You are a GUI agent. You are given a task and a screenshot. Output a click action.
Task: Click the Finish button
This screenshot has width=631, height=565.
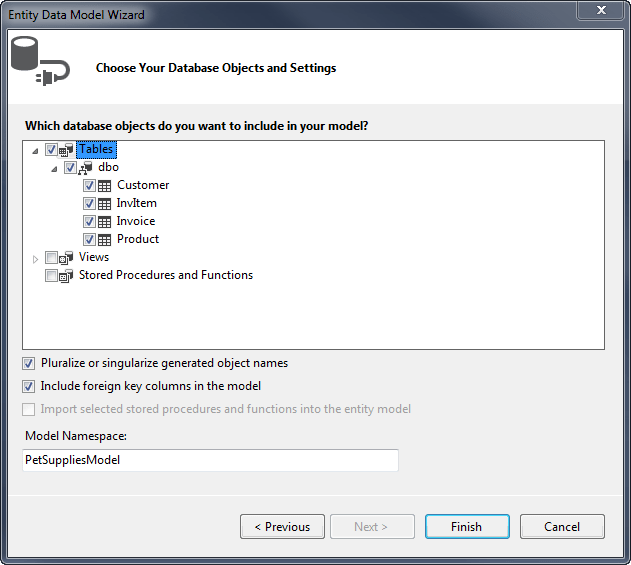(x=466, y=527)
